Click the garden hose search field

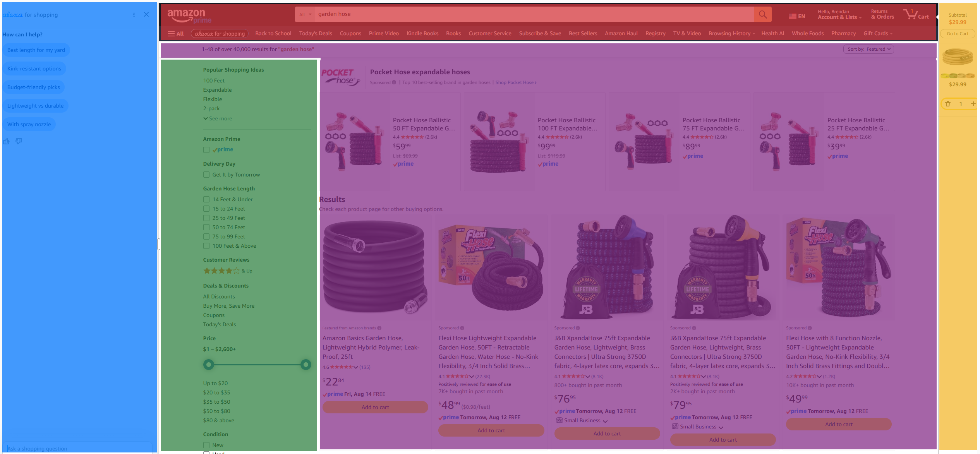click(x=534, y=14)
